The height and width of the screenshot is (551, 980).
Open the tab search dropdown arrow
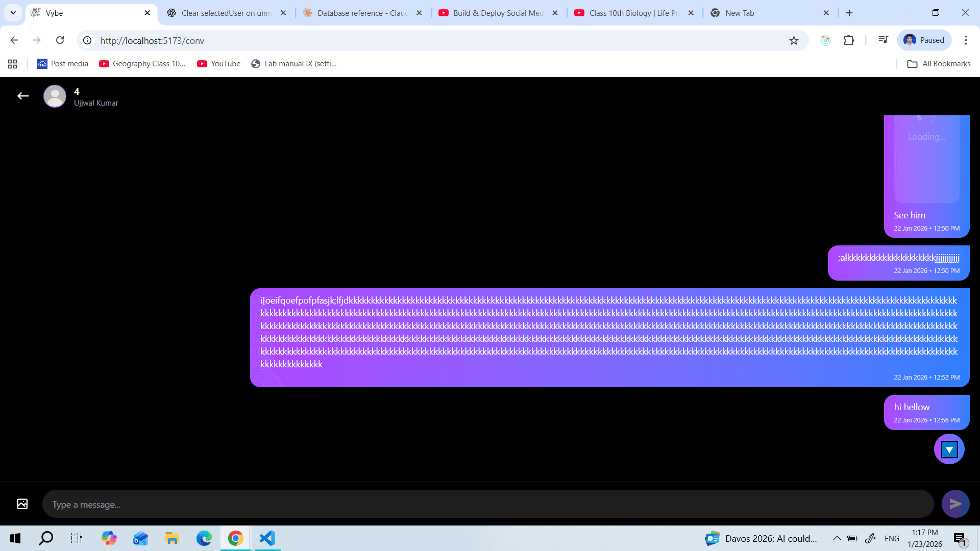coord(13,13)
